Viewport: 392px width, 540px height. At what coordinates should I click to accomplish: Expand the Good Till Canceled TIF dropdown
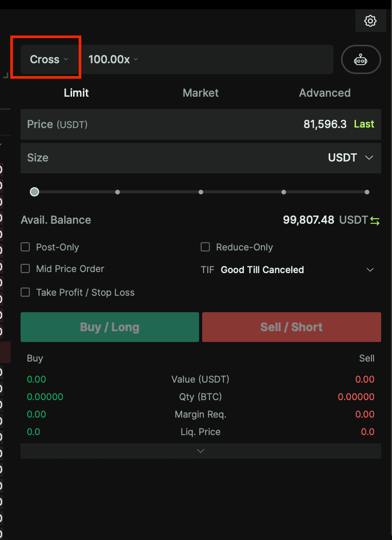[297, 269]
